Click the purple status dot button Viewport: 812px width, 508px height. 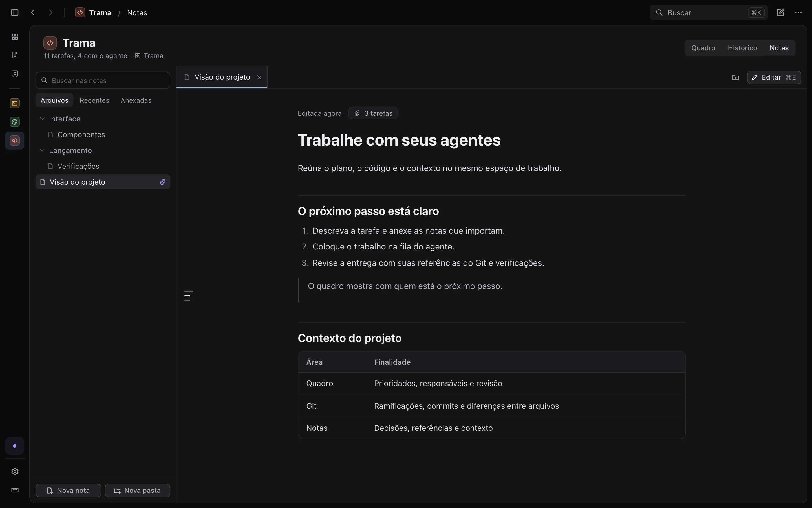[14, 446]
